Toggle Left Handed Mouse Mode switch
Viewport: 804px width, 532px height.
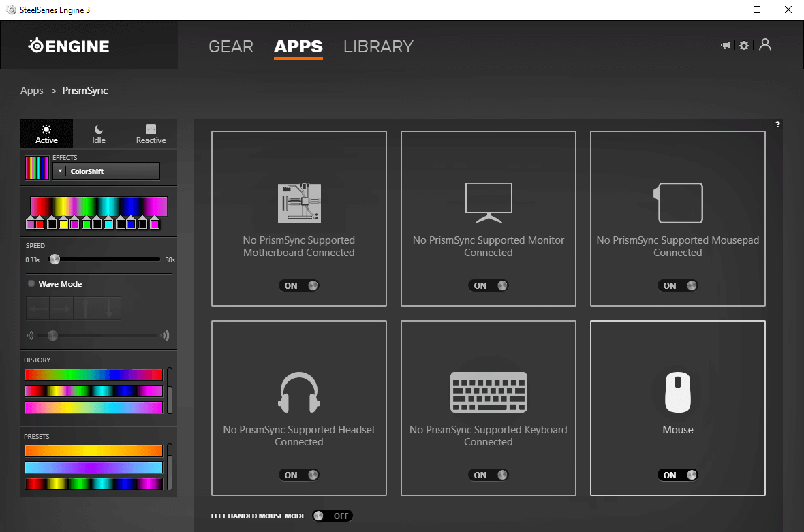[x=333, y=516]
